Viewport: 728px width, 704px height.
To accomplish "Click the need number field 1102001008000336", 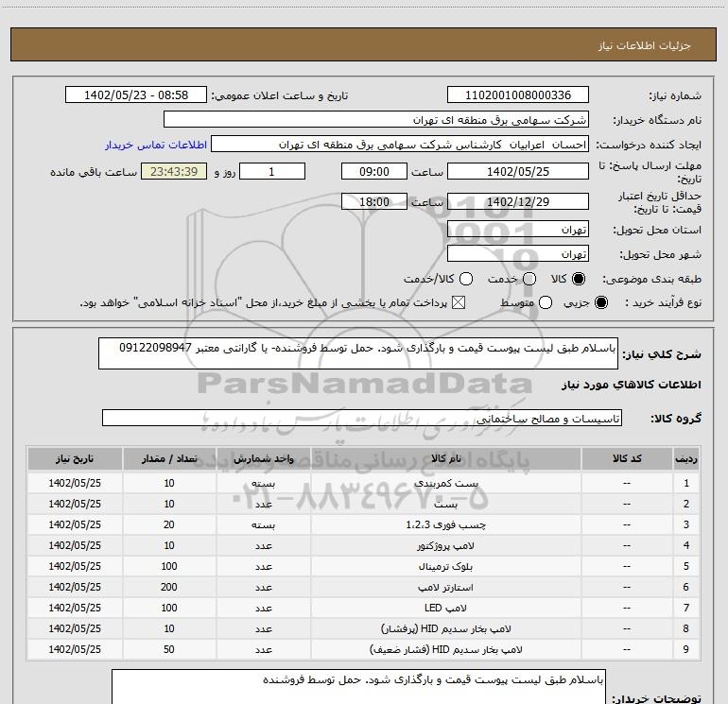I will pyautogui.click(x=518, y=95).
